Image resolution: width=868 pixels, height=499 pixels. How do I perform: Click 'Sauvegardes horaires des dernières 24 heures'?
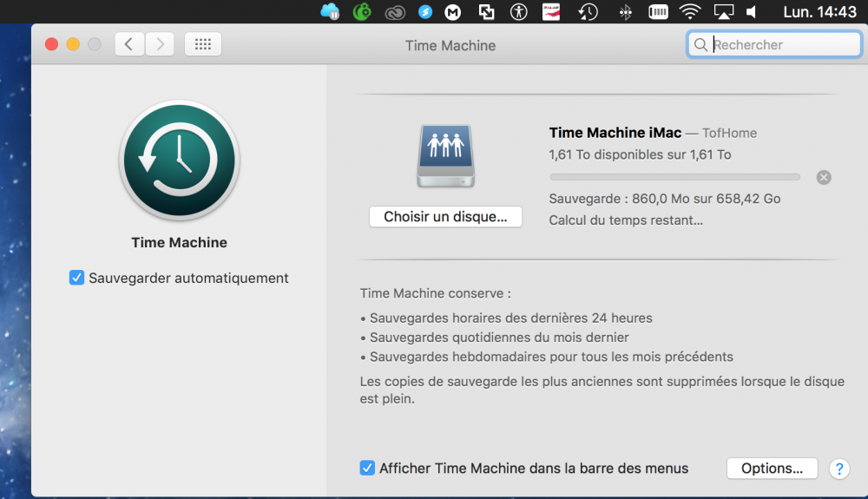pos(511,318)
